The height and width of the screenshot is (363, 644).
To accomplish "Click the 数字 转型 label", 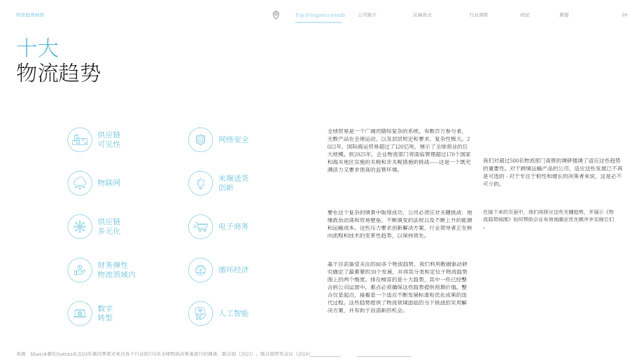I will click(105, 313).
